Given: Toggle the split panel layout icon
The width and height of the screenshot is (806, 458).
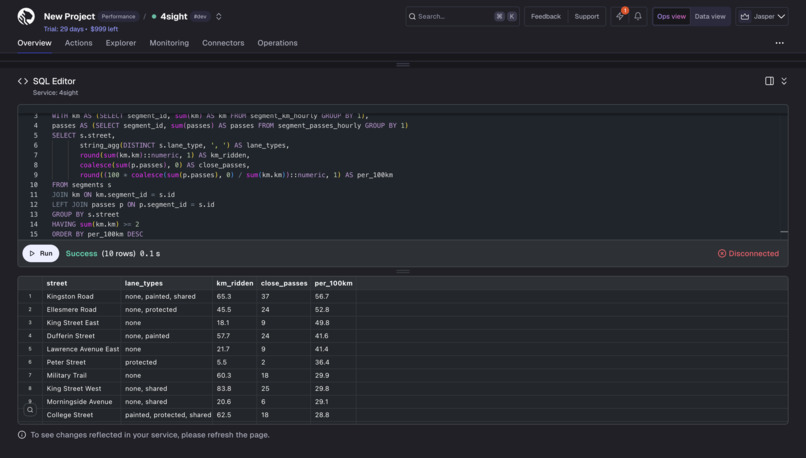Looking at the screenshot, I should tap(770, 81).
